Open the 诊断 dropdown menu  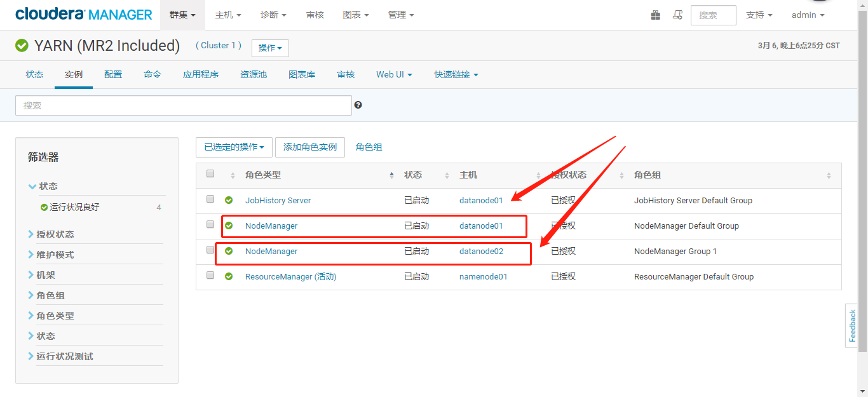pos(273,15)
